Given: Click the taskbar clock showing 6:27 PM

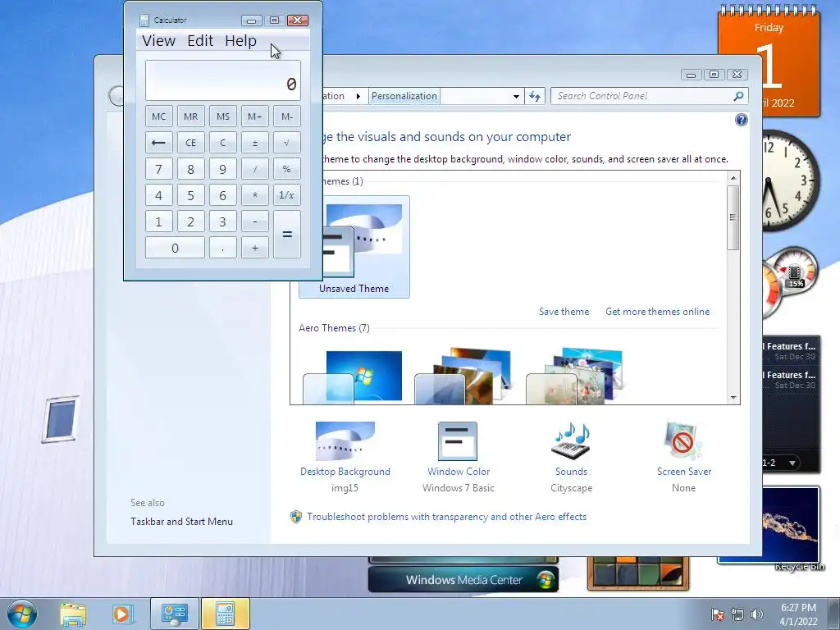Looking at the screenshot, I should tap(798, 614).
